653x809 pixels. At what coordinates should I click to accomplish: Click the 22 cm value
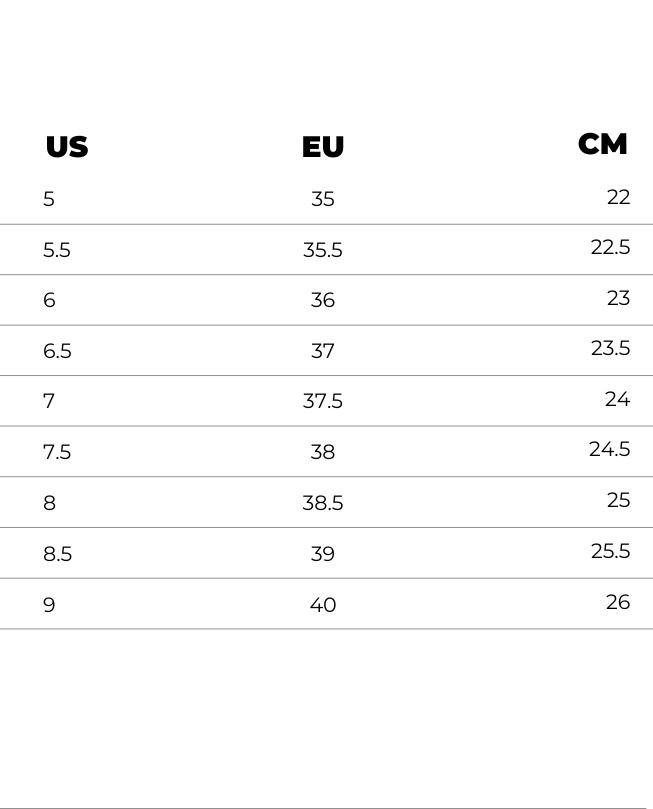click(618, 197)
